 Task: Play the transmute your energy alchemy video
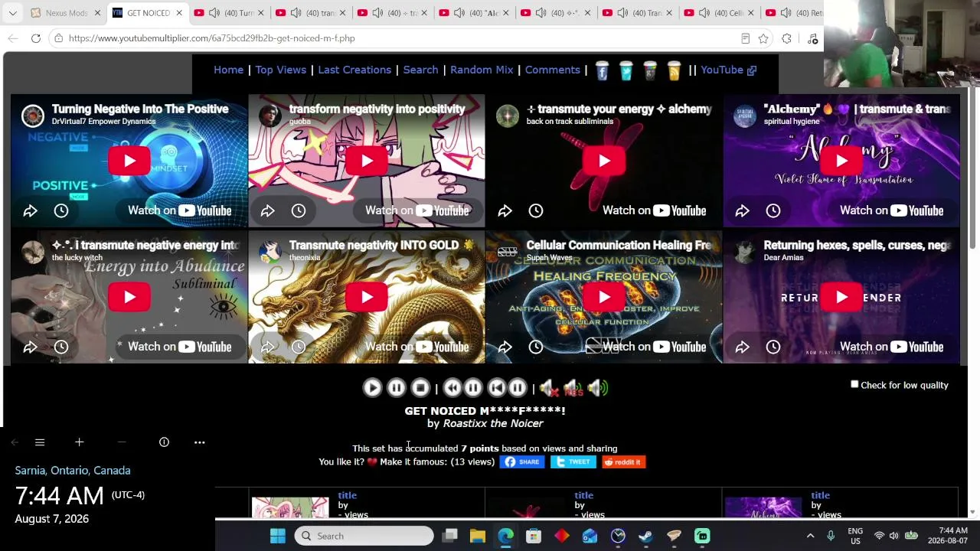604,161
